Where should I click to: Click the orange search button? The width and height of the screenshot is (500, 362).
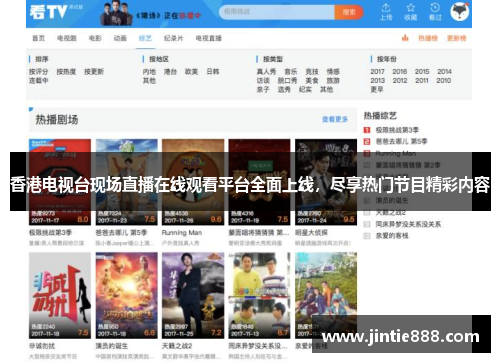pyautogui.click(x=349, y=12)
